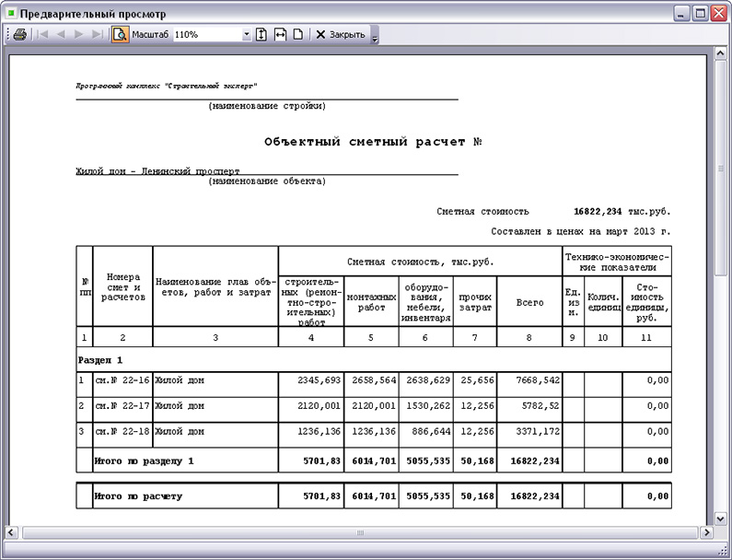Go to the previous preview page

61,35
